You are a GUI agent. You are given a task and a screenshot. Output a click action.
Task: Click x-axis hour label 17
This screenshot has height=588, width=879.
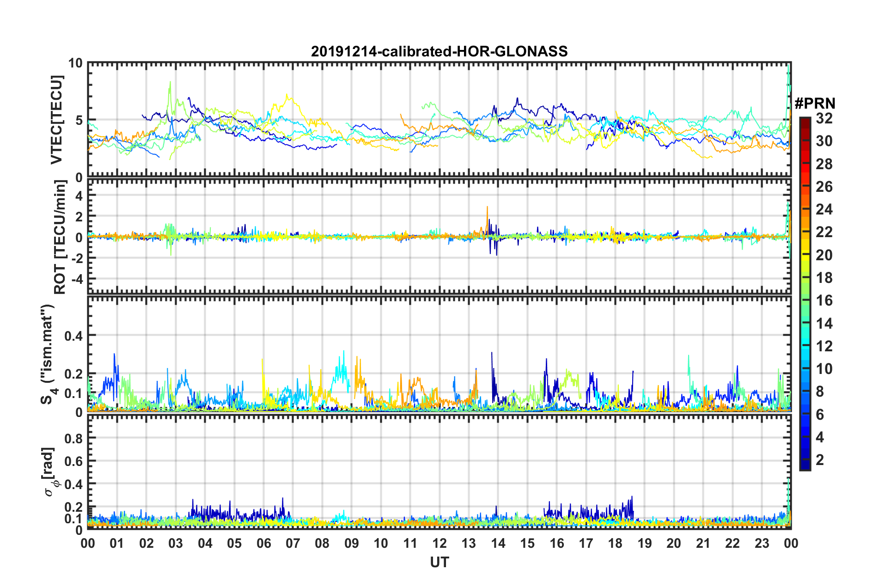click(x=586, y=543)
